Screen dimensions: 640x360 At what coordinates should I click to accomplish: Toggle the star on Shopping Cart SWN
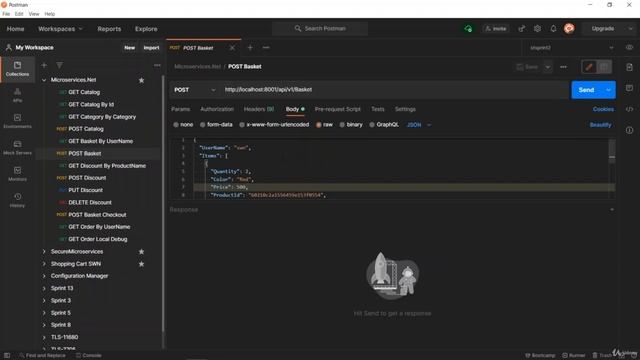click(x=141, y=264)
